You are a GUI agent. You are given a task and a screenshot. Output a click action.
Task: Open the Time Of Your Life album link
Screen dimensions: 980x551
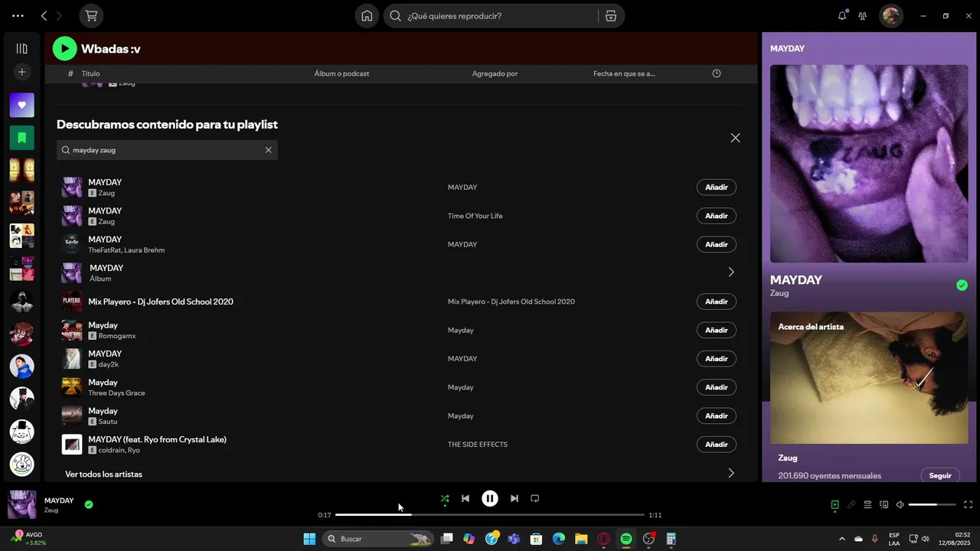coord(475,216)
